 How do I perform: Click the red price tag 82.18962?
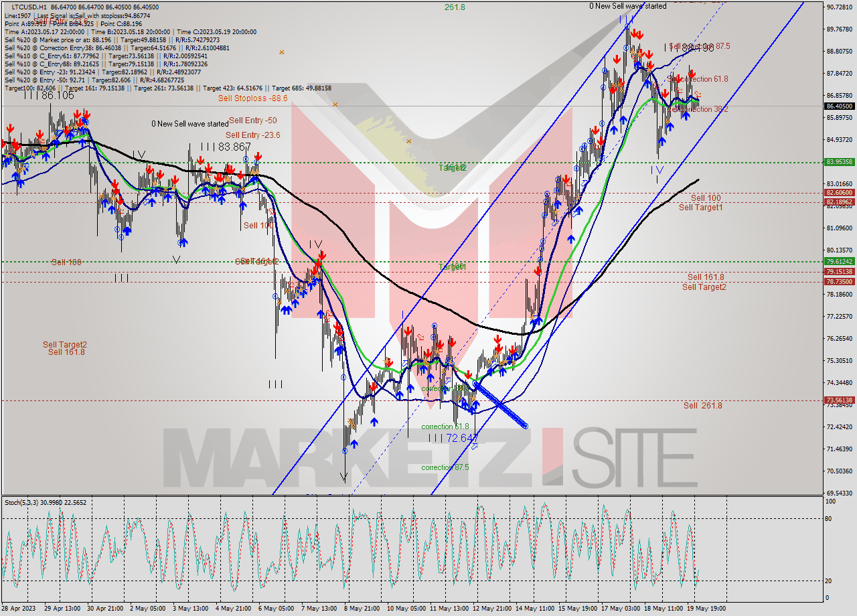(x=840, y=202)
